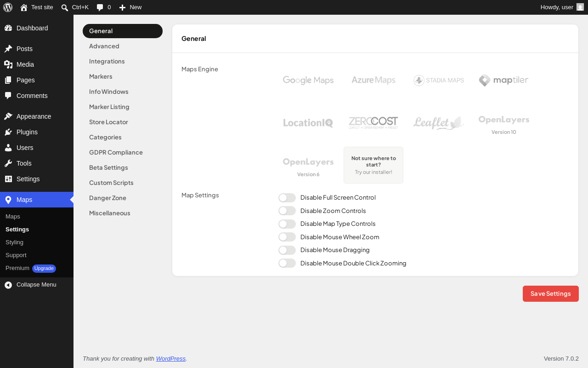Screen dimensions: 588x368
Task: Toggle Disable Mouse Wheel Zoom
Action: (287, 237)
